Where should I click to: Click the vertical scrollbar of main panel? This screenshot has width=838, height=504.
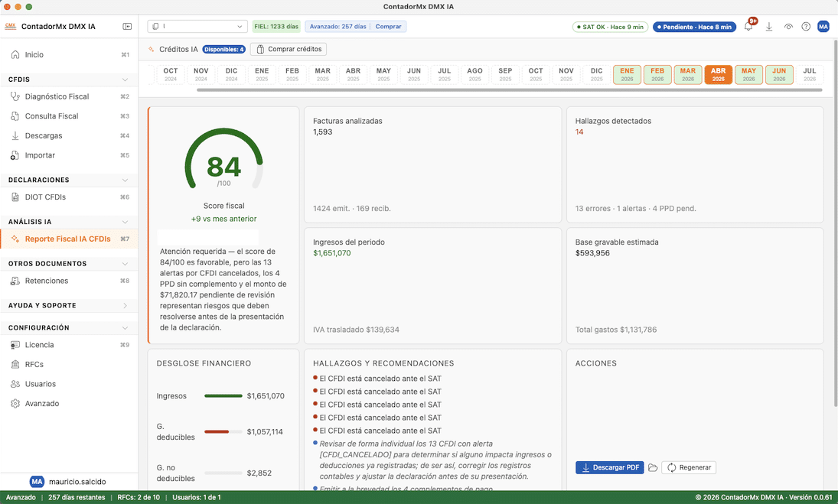(836, 223)
